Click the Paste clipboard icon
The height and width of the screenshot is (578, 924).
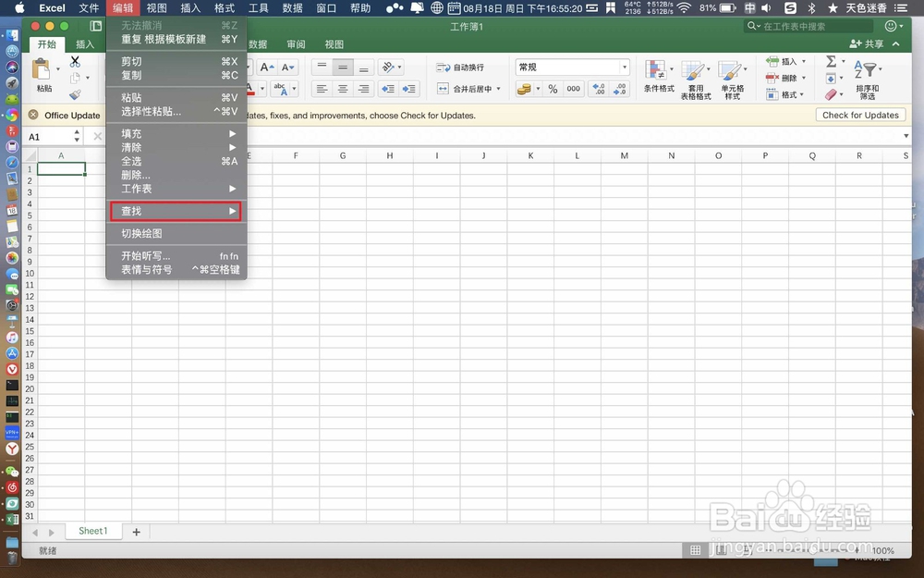[42, 69]
